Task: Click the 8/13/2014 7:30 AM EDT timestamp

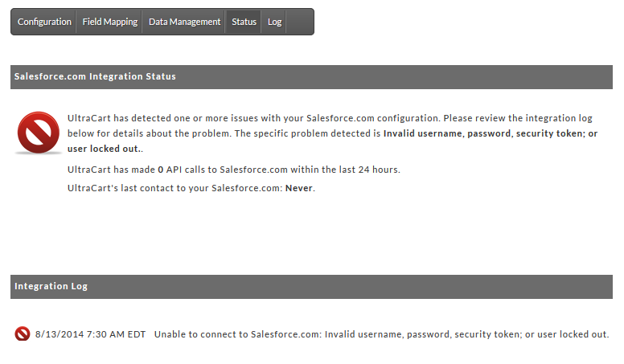Action: pyautogui.click(x=90, y=334)
